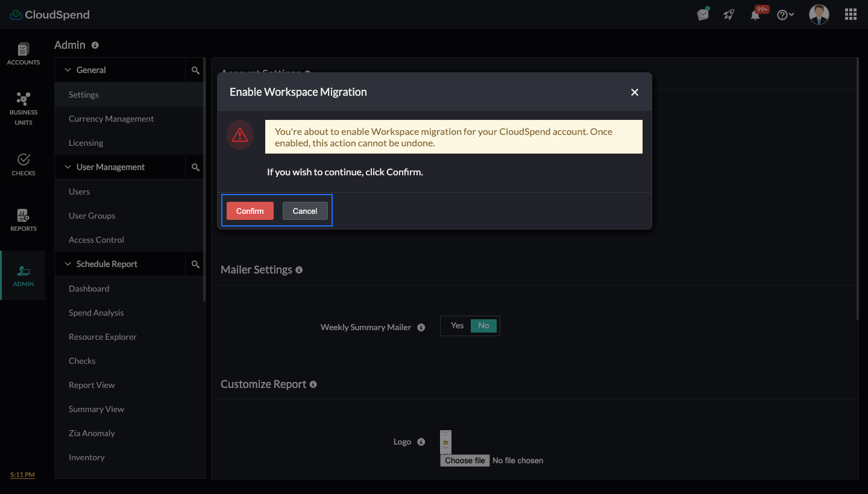The height and width of the screenshot is (494, 868).
Task: Open the Admin section in the sidebar
Action: click(23, 275)
